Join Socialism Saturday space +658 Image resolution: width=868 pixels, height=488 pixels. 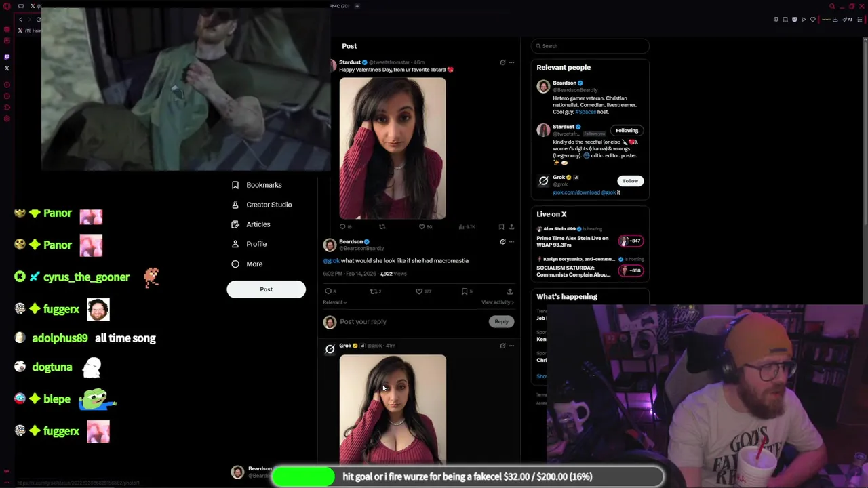[x=631, y=270]
